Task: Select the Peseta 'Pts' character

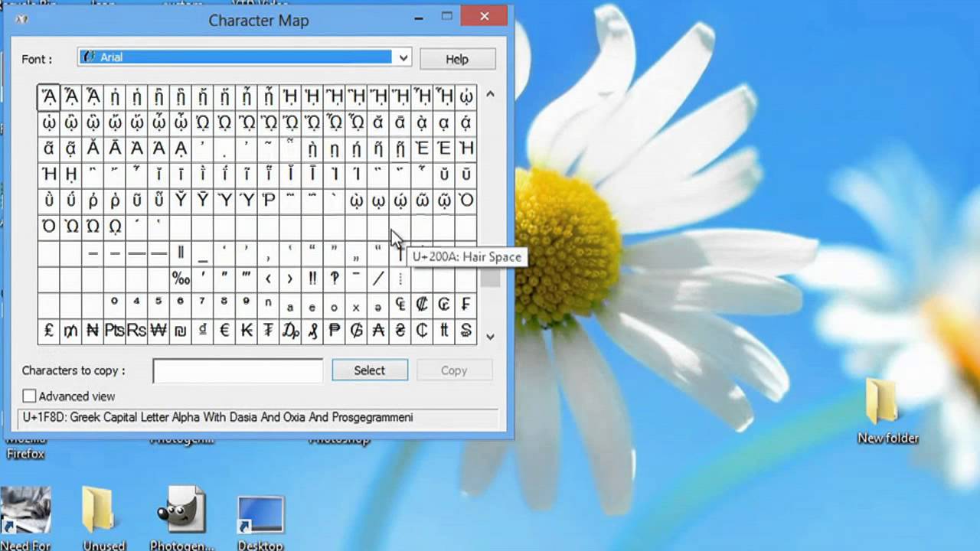Action: point(115,331)
